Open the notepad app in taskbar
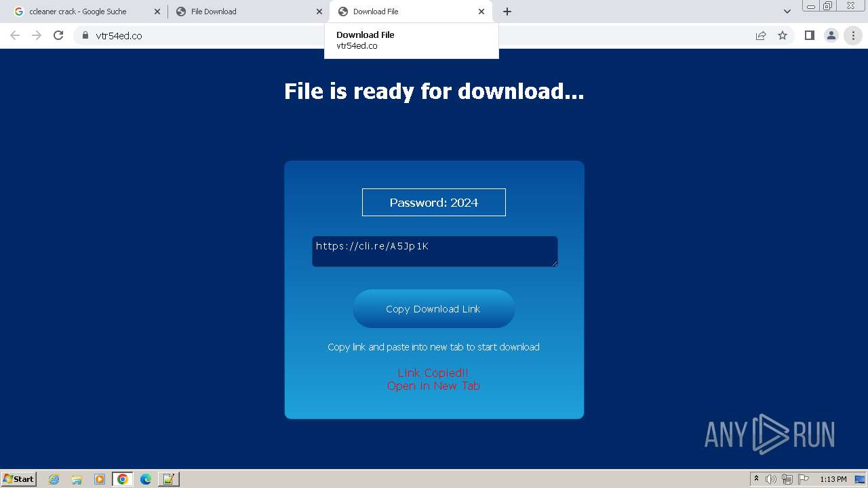 coord(168,479)
